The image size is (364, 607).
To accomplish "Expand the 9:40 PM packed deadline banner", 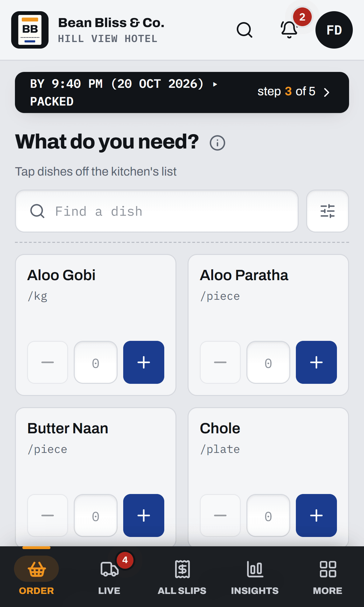I will [182, 92].
